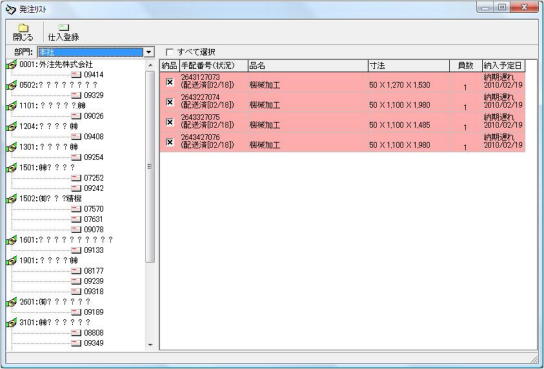
Task: Click order slip icon beside 09078
Action: [x=76, y=230]
